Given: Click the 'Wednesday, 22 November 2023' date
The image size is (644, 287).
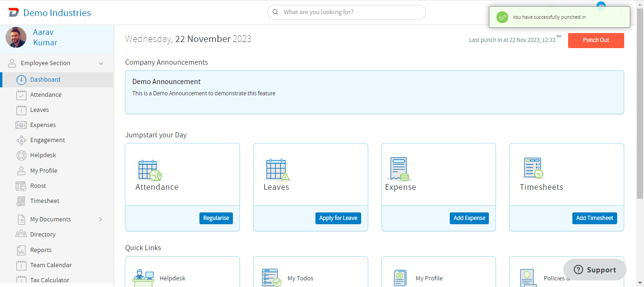Looking at the screenshot, I should point(188,39).
